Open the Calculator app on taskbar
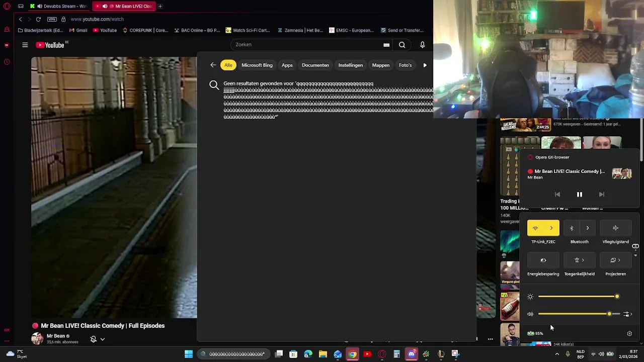 (x=396, y=354)
